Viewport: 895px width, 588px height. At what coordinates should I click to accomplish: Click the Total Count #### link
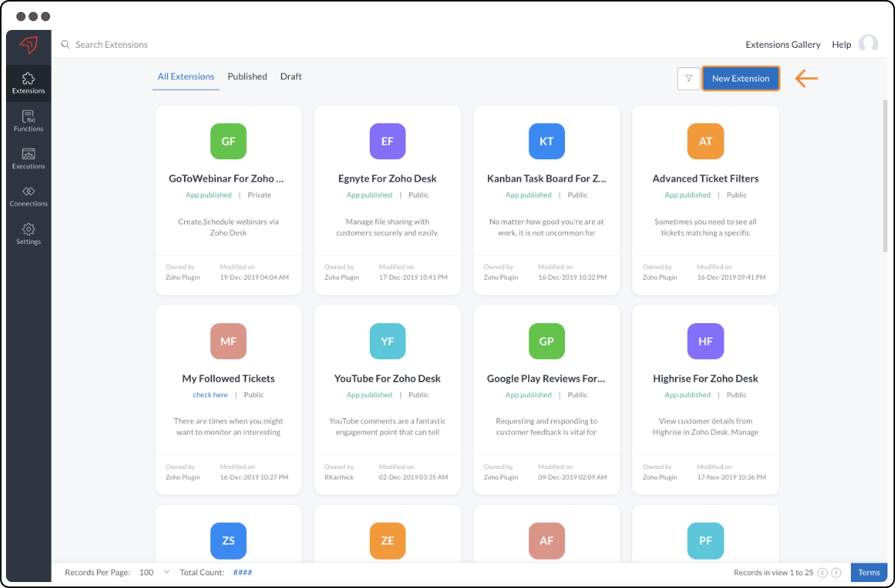242,572
